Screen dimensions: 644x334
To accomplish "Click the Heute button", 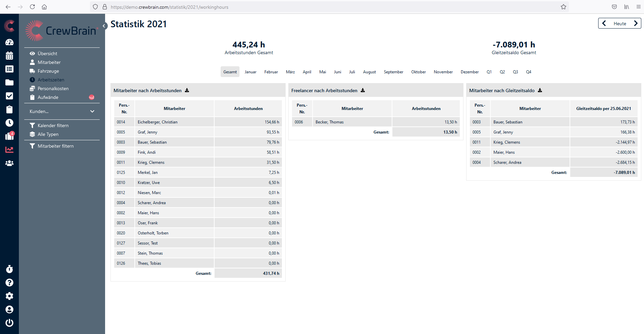I will 620,24.
